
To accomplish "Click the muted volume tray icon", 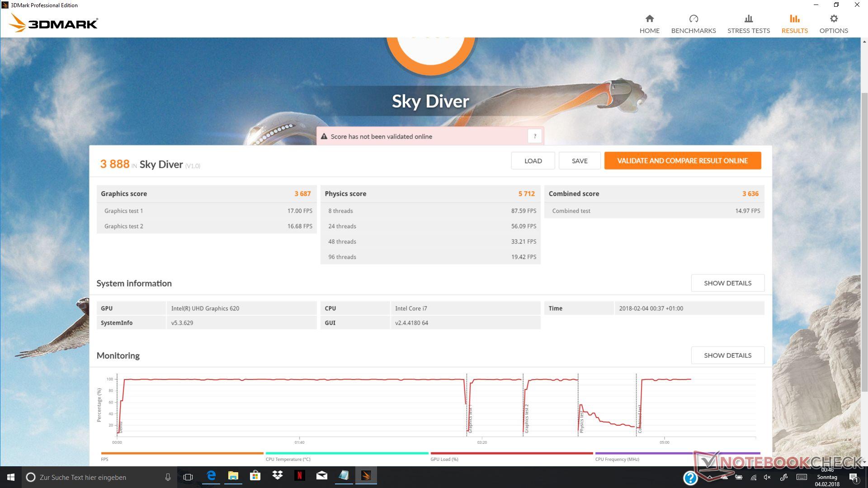I will (x=767, y=477).
